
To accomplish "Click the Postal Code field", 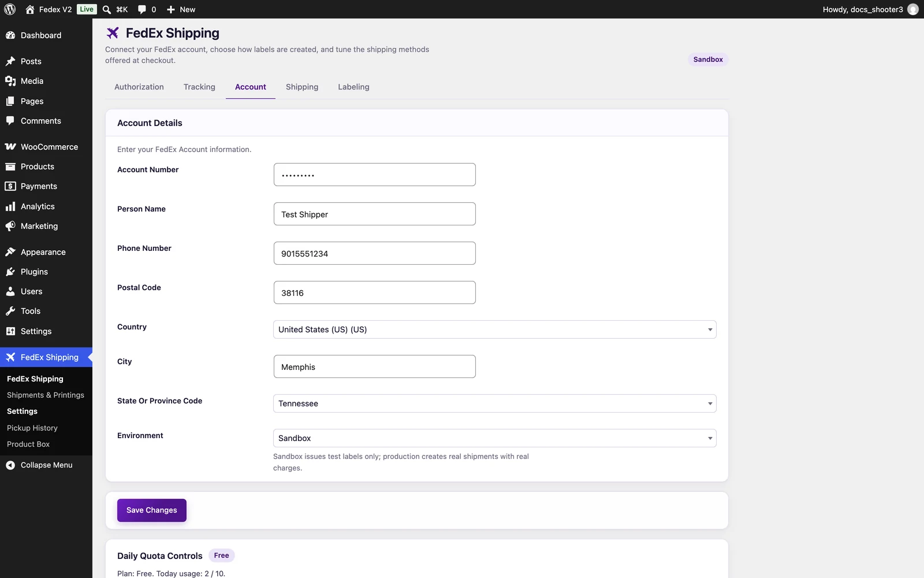I will point(375,292).
